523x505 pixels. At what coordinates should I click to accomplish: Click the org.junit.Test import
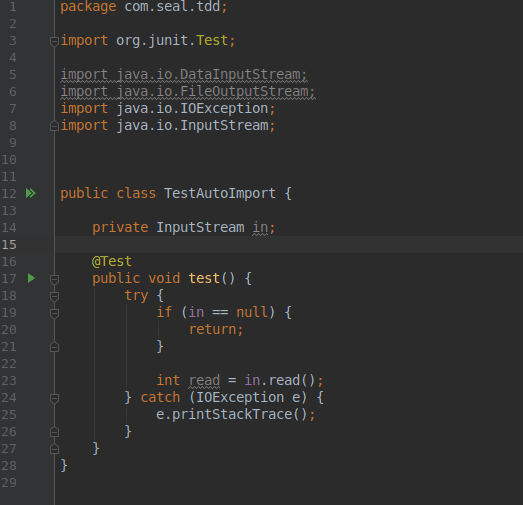148,41
